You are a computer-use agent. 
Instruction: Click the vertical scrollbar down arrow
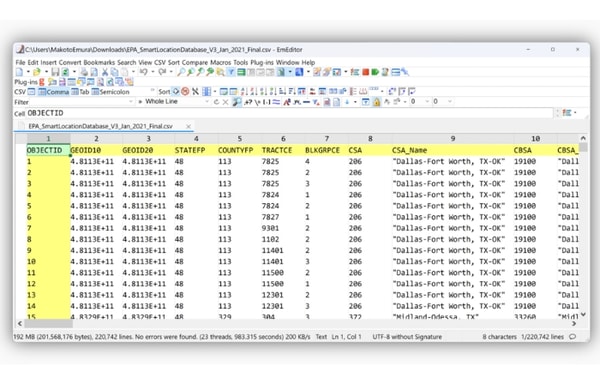pos(583,314)
